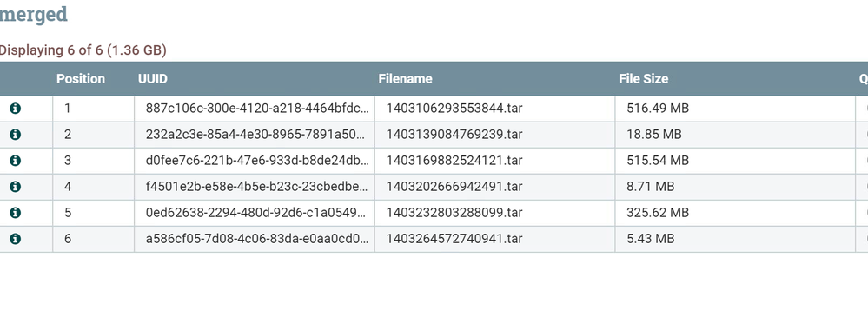Sort by Position column header
868x324 pixels.
pos(81,79)
